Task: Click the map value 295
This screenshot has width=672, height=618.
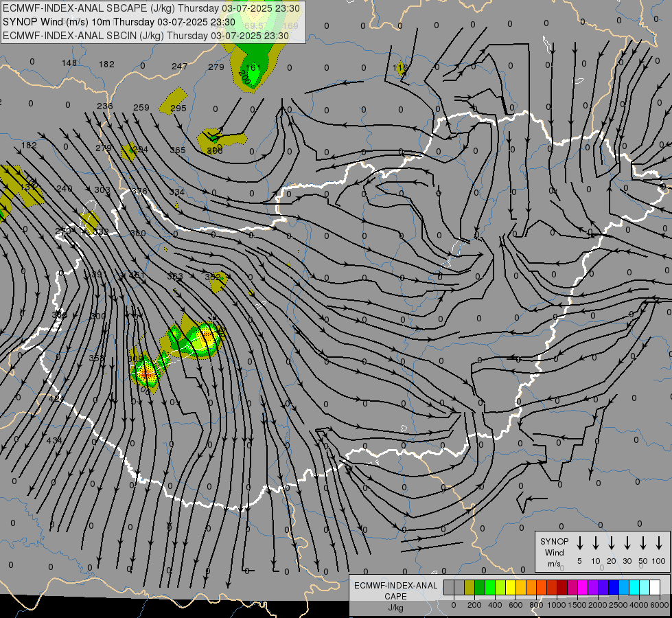Action: [x=178, y=108]
